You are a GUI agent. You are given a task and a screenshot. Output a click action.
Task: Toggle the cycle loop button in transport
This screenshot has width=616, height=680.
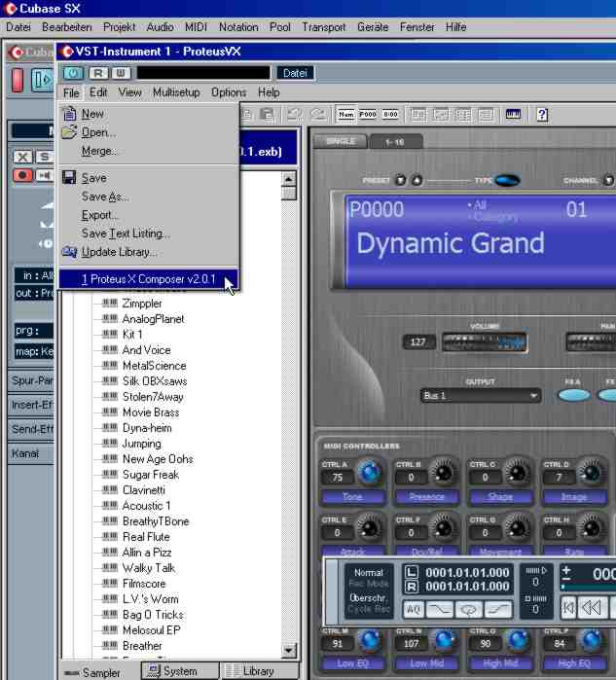(468, 610)
